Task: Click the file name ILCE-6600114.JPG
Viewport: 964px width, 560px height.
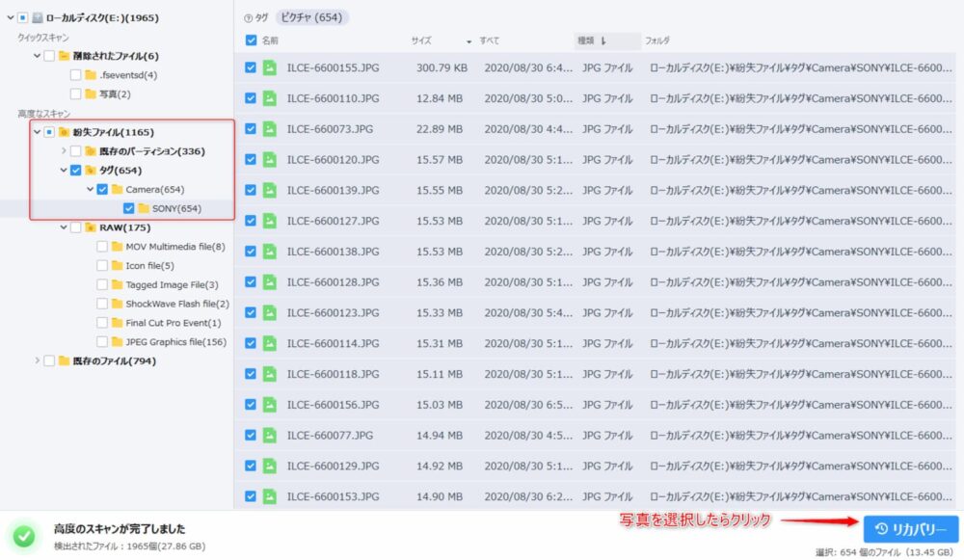Action: tap(334, 343)
